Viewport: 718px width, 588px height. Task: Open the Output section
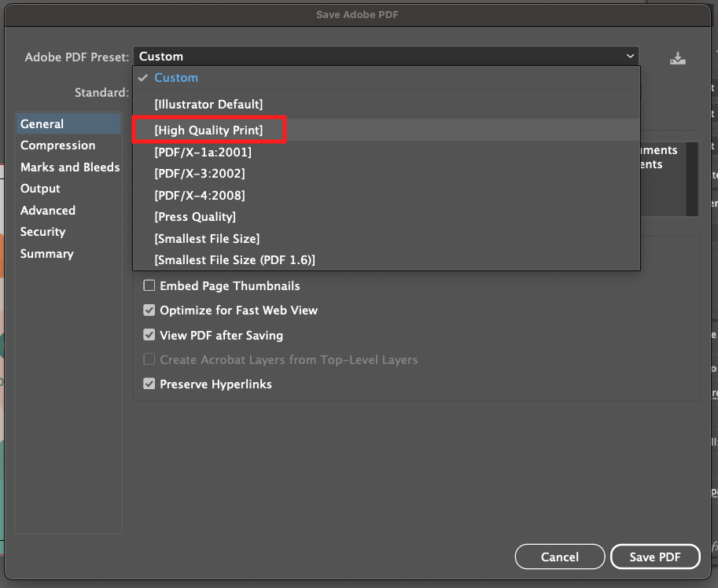pyautogui.click(x=68, y=189)
